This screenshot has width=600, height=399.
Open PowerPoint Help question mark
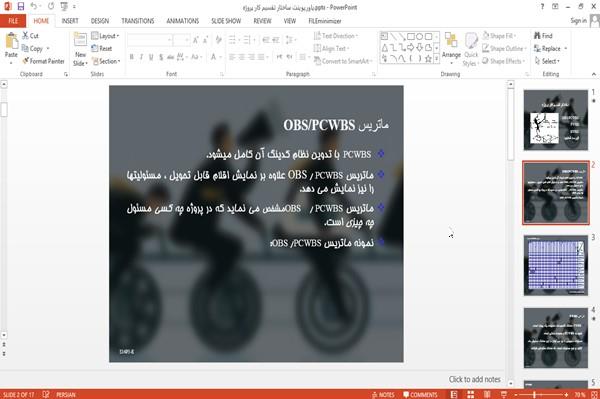[542, 7]
